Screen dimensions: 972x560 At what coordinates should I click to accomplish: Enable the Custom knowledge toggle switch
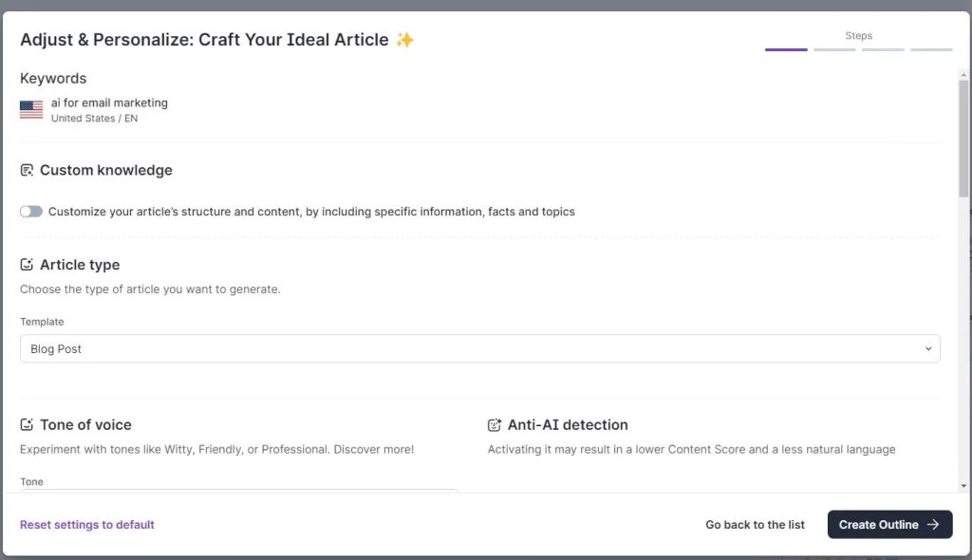point(31,212)
